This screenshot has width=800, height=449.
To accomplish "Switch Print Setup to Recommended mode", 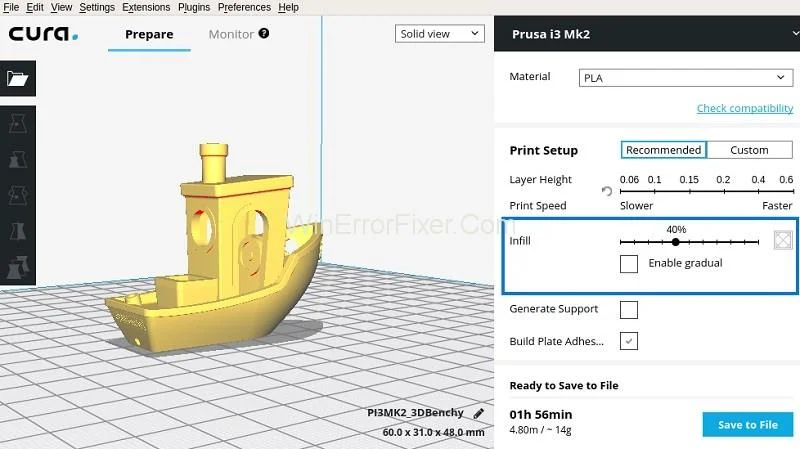I will coord(663,150).
